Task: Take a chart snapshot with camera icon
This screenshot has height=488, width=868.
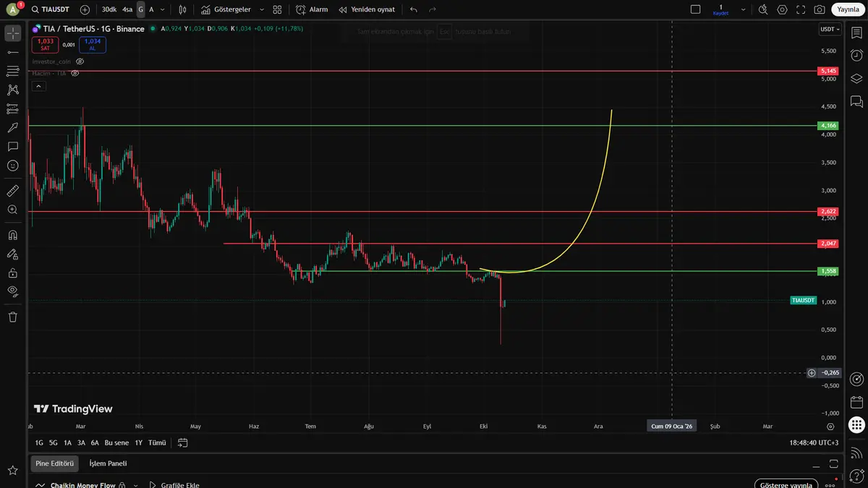Action: (820, 9)
